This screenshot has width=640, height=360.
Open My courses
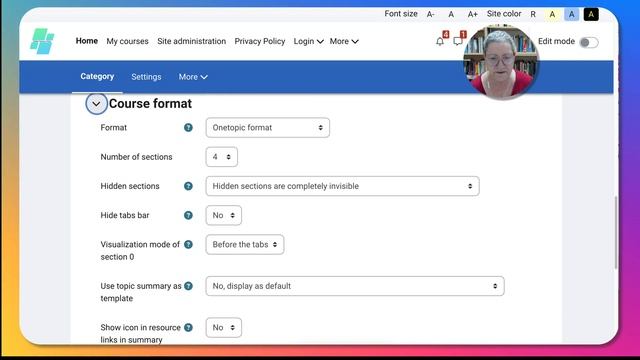tap(127, 41)
